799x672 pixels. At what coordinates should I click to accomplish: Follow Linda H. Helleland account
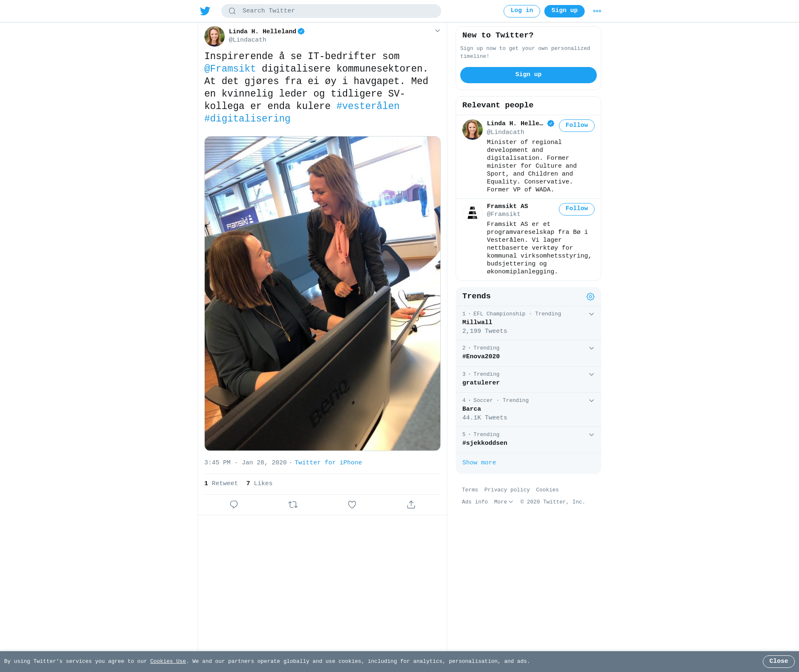[x=577, y=126]
